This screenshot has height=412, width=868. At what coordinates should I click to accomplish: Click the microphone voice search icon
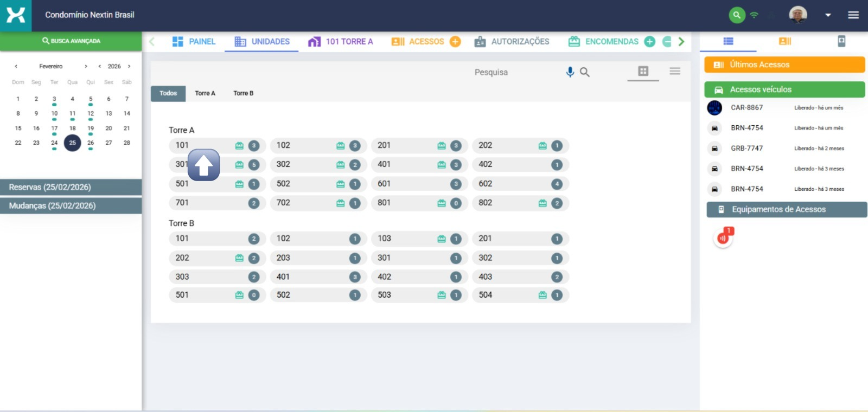pyautogui.click(x=570, y=72)
